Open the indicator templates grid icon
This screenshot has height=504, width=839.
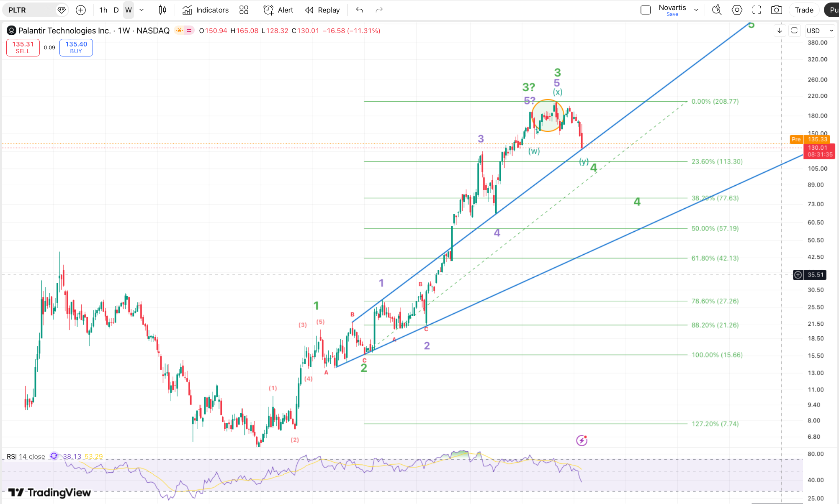click(244, 10)
